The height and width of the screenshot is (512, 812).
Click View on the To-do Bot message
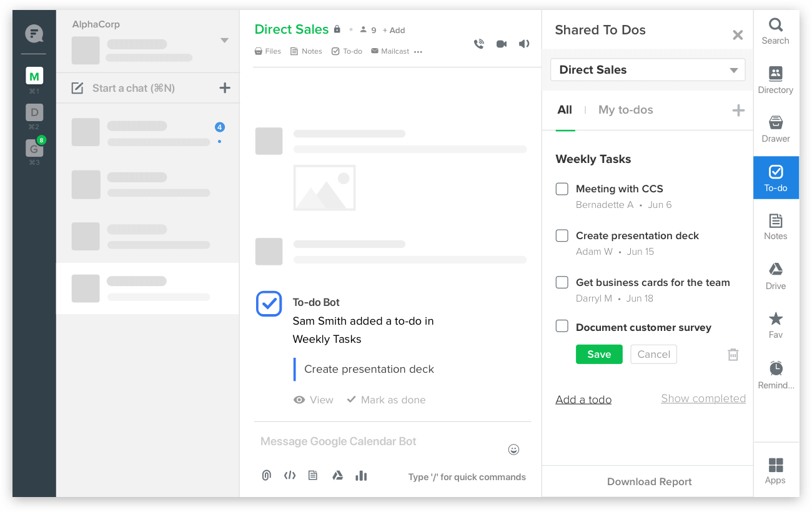click(314, 400)
